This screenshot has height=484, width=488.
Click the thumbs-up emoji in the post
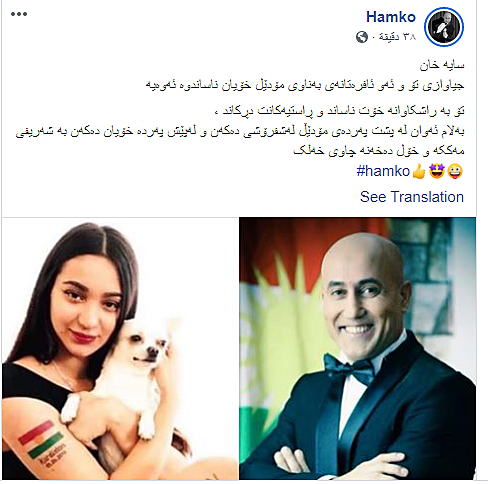(419, 172)
